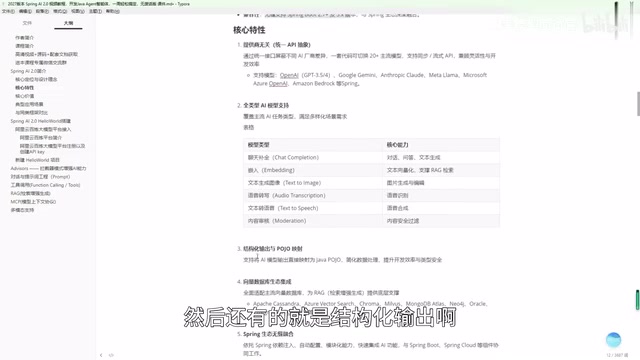
Task: Select outline entry ending with 创建API key
Action: (52, 149)
